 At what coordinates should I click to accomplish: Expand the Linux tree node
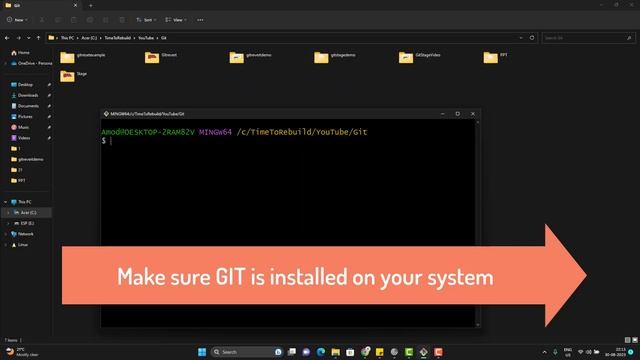[5, 244]
